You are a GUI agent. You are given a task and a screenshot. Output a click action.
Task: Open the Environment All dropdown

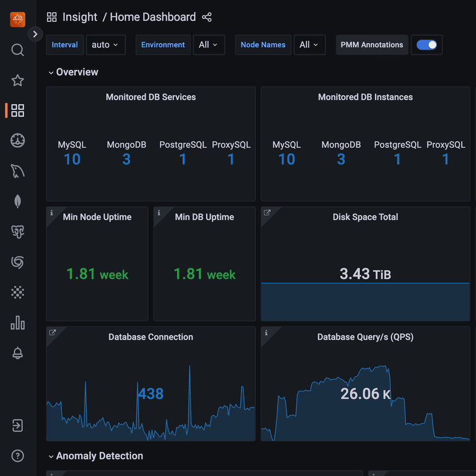tap(209, 44)
